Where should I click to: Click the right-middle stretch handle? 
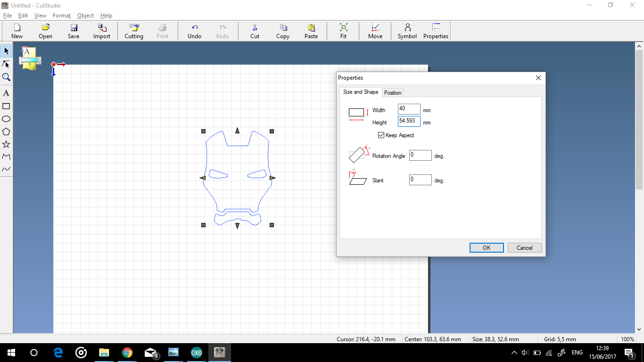coord(272,178)
